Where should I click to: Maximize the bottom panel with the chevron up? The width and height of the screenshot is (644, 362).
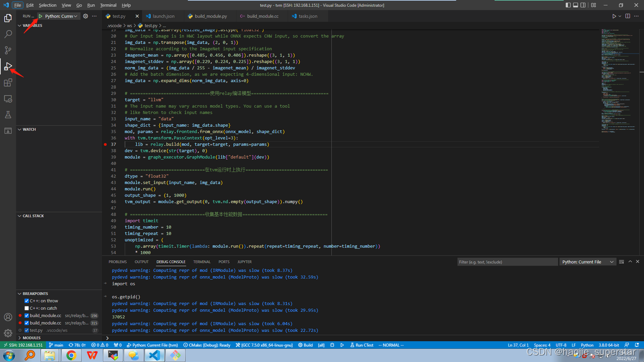tap(630, 262)
